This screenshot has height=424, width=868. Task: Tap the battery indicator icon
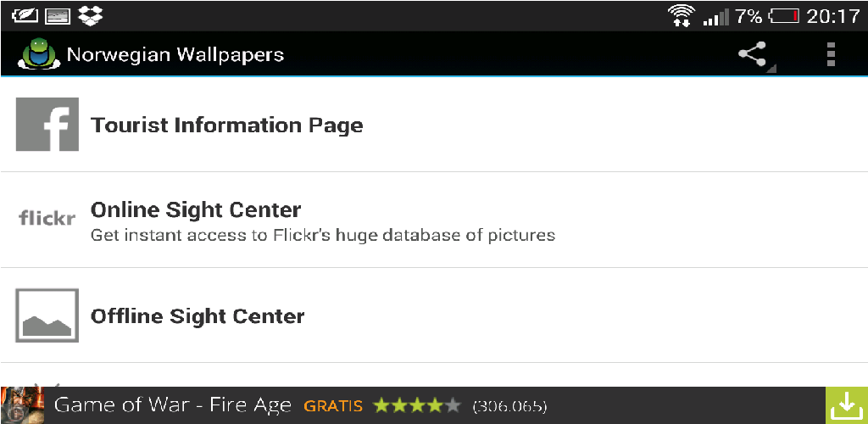[x=784, y=15]
